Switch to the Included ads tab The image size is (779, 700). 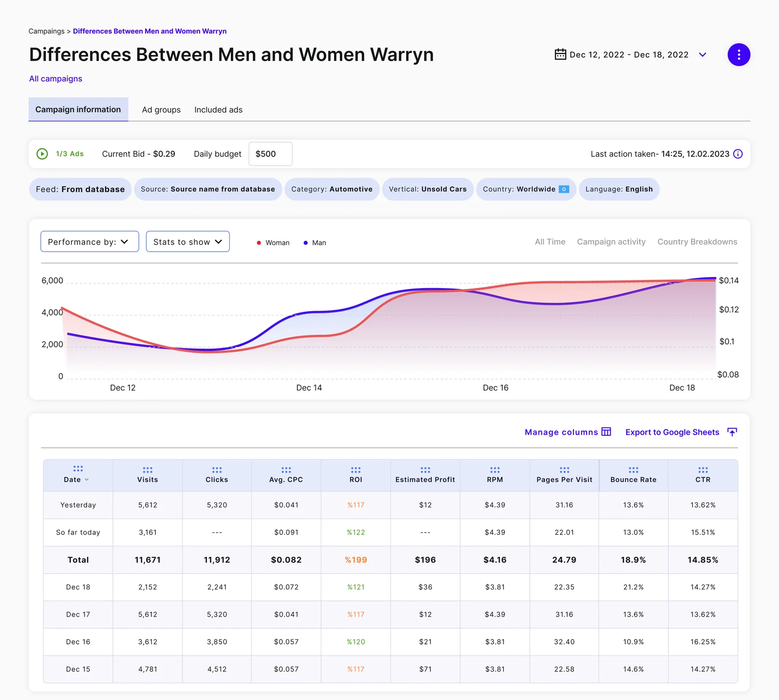(x=218, y=110)
